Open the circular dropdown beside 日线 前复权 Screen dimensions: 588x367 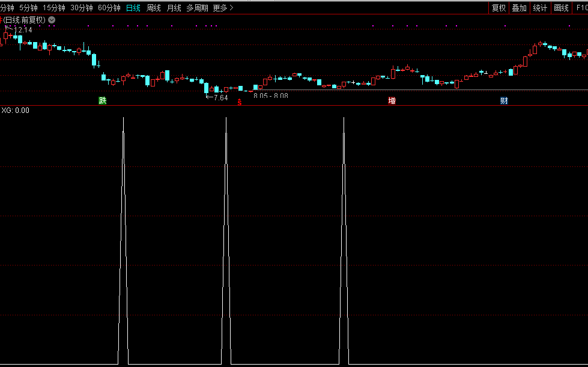coord(52,20)
